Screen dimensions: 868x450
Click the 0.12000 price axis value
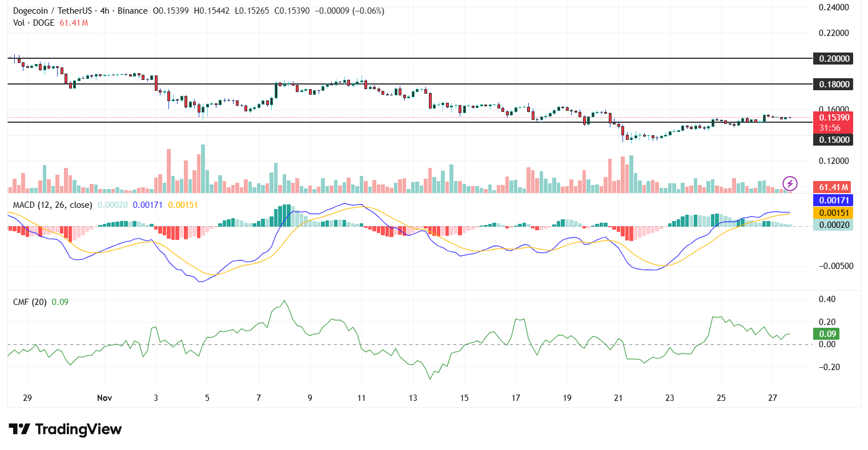coord(834,161)
